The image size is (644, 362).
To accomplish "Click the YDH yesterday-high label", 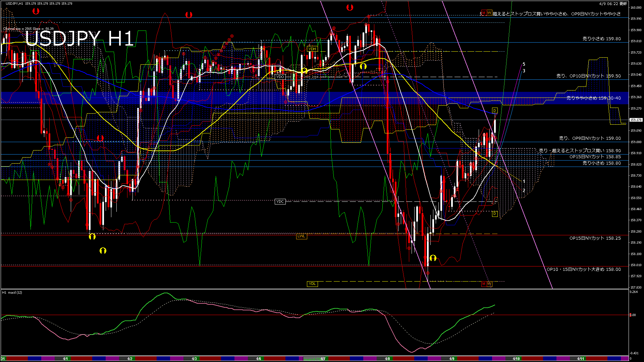I will [x=312, y=49].
